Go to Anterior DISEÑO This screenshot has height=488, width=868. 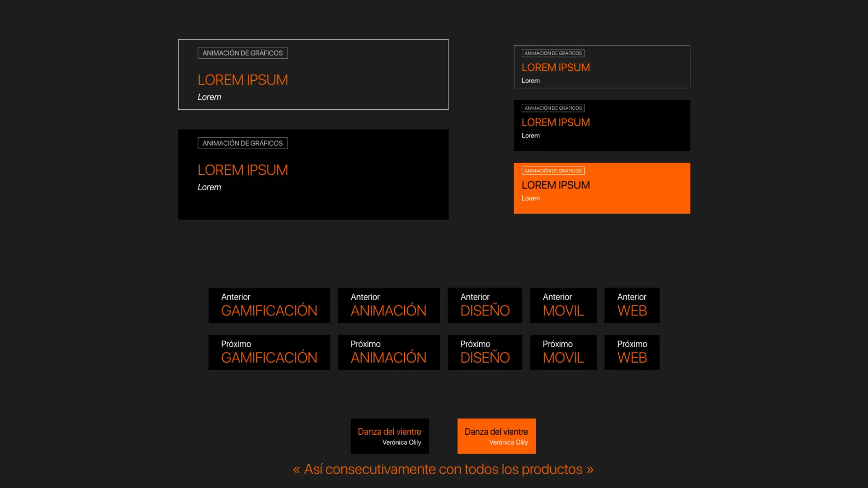tap(485, 305)
